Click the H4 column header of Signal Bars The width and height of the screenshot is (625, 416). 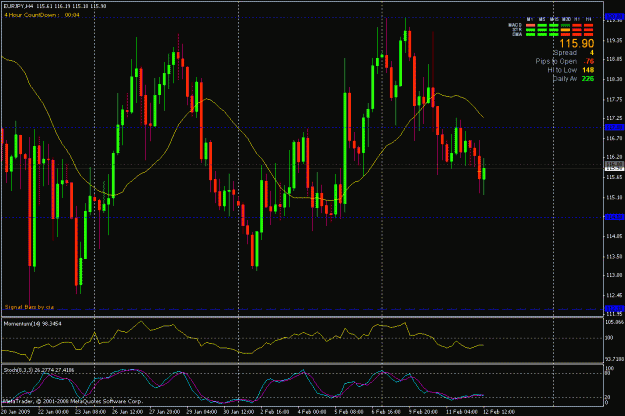click(588, 19)
